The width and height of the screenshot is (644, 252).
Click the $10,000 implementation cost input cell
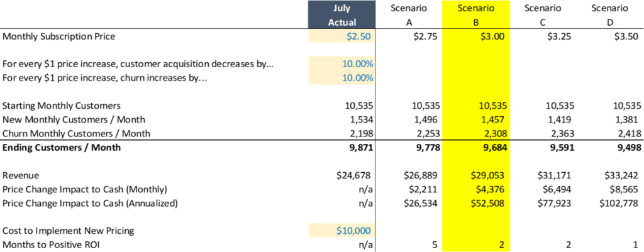pos(341,231)
